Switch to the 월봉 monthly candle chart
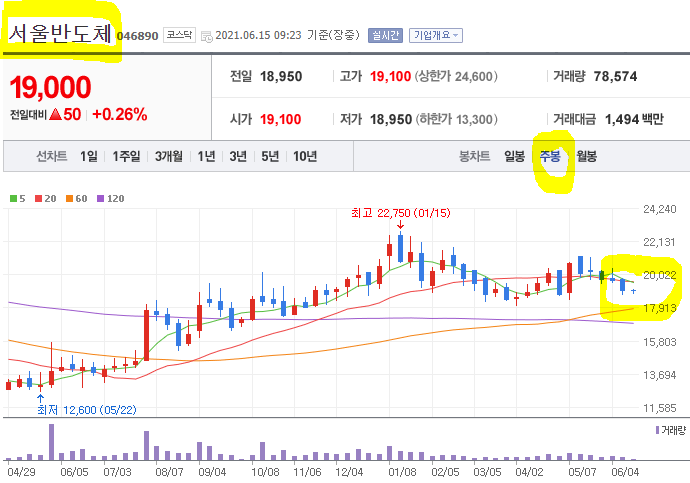Screen dimensions: 690x483 click(x=586, y=156)
